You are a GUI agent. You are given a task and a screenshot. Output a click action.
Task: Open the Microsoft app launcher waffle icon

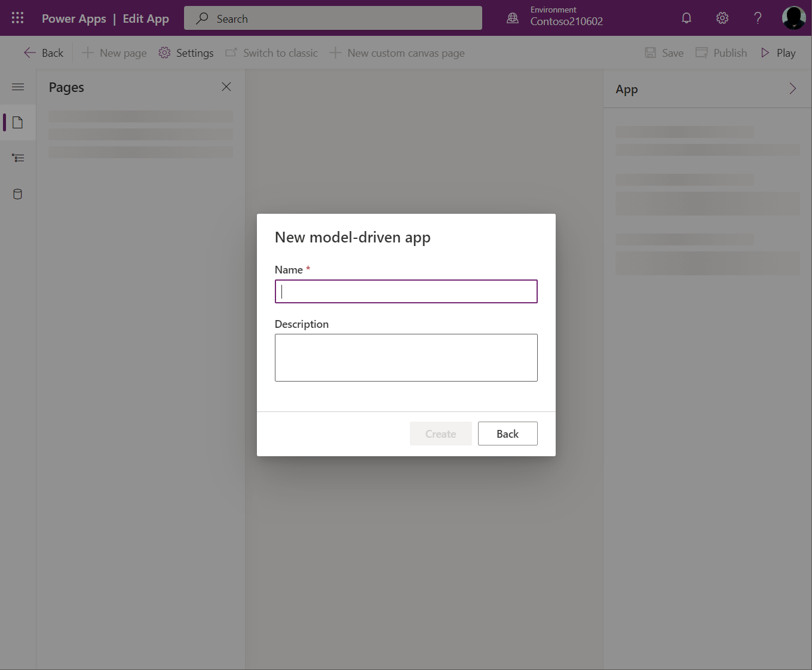17,18
